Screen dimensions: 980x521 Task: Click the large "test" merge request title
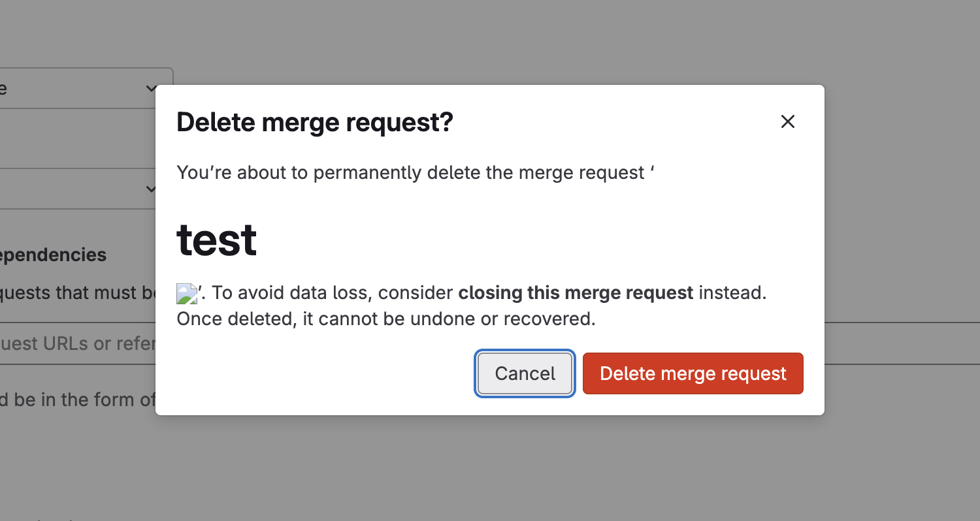(217, 240)
